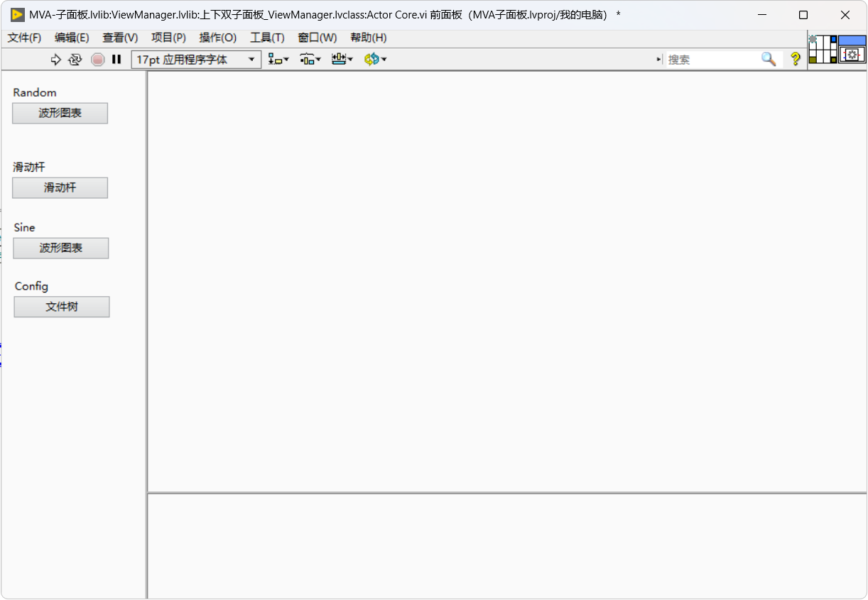Click the Abort Execution stop icon
868x600 pixels.
(x=98, y=60)
